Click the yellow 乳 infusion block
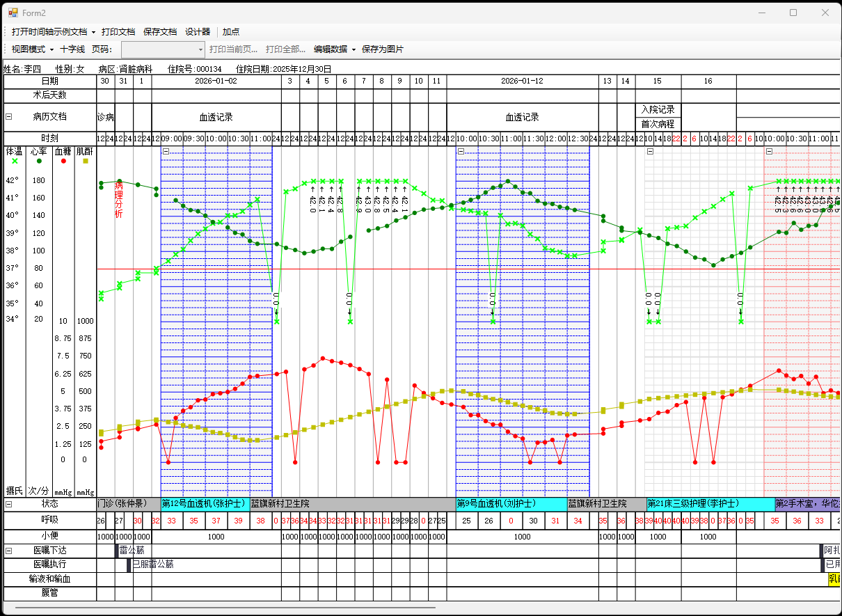The image size is (842, 616). tap(834, 578)
